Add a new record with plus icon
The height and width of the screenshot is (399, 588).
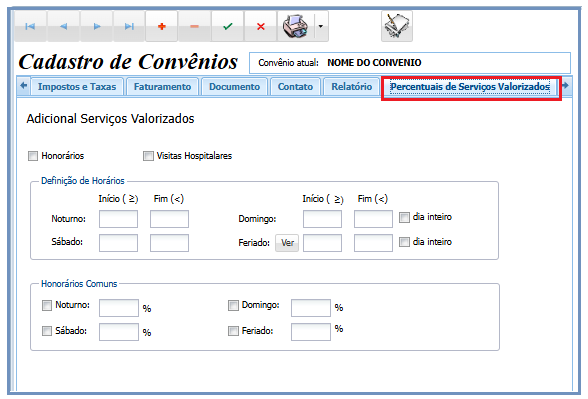pyautogui.click(x=162, y=26)
